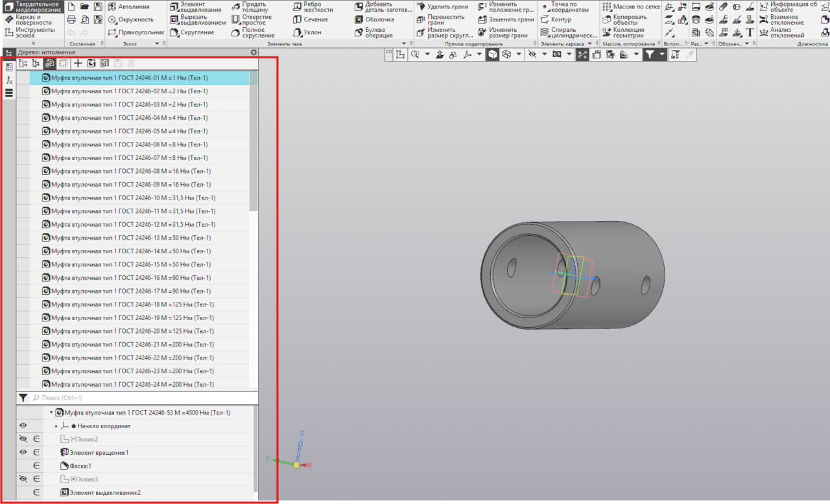Select the Автолиния sketch tool
830x504 pixels.
128,6
